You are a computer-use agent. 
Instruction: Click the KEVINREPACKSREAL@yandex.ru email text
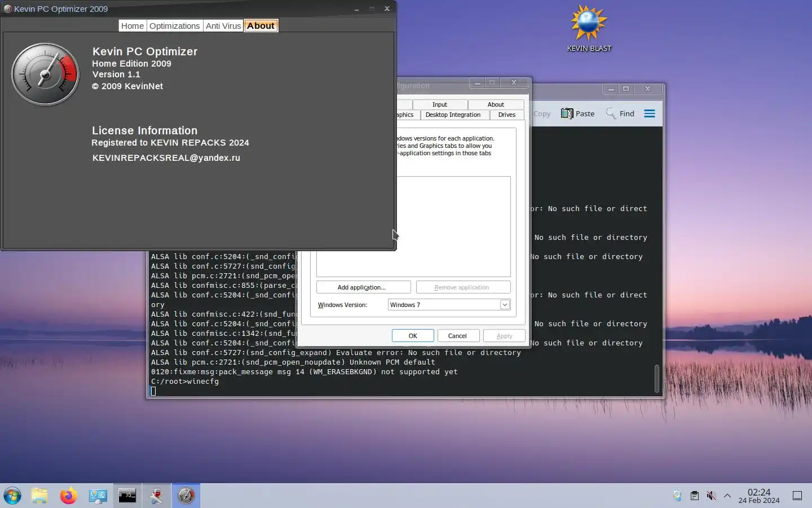pos(166,158)
